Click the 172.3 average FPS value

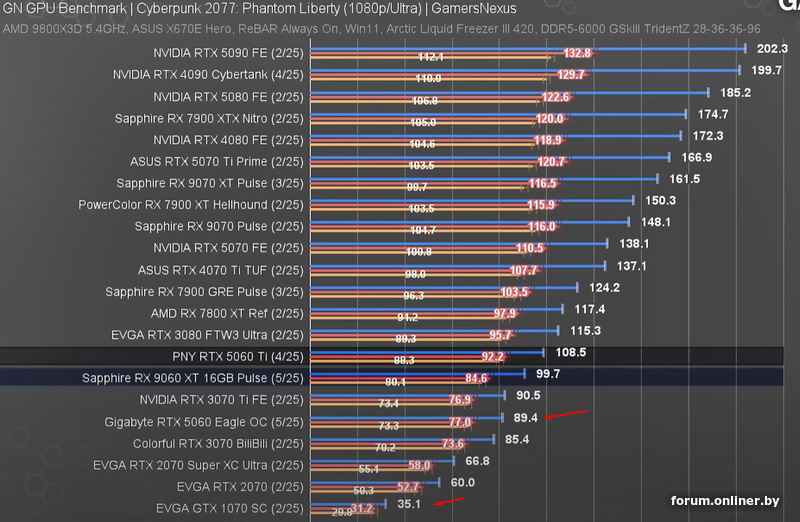(707, 136)
